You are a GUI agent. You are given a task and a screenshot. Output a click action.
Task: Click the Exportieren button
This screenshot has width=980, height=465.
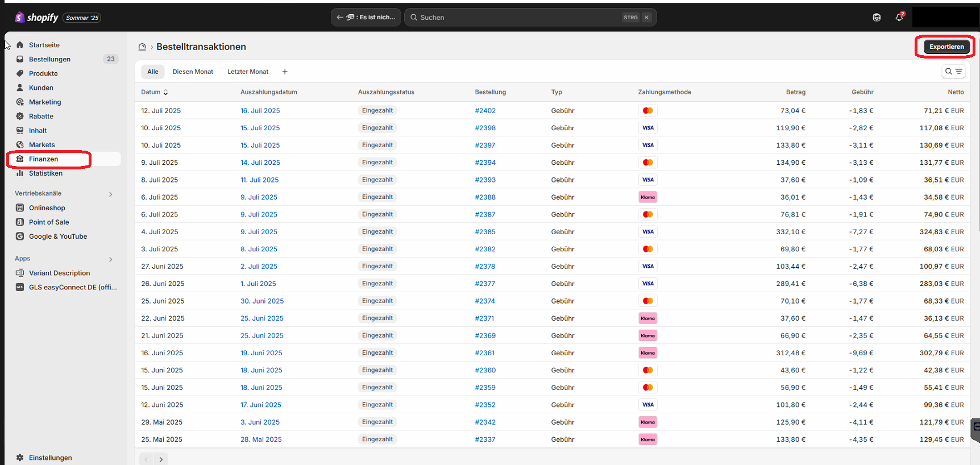946,47
